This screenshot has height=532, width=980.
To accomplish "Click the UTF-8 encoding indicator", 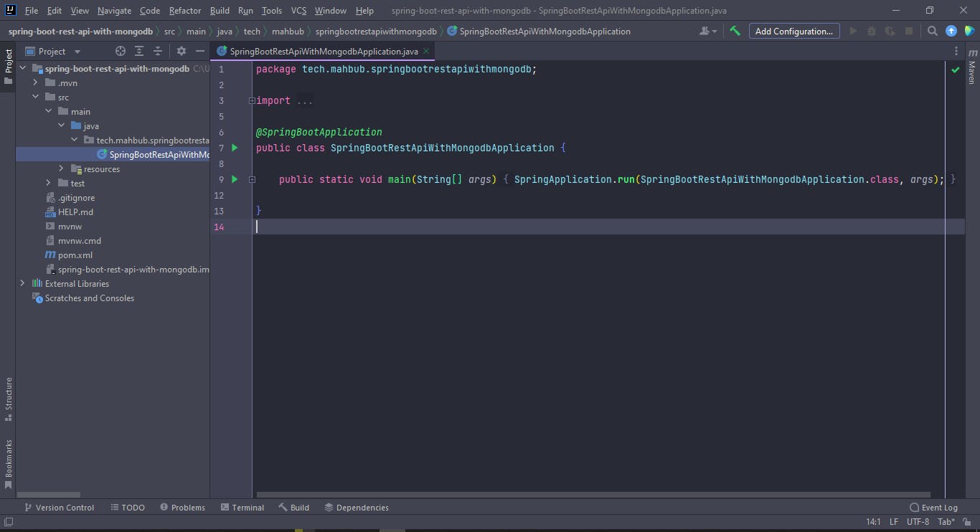I will (918, 522).
